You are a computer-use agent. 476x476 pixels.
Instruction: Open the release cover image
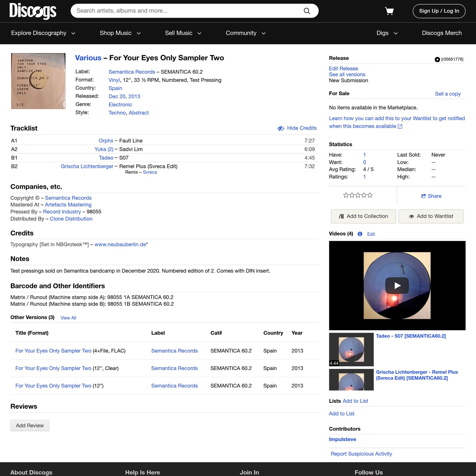[38, 81]
